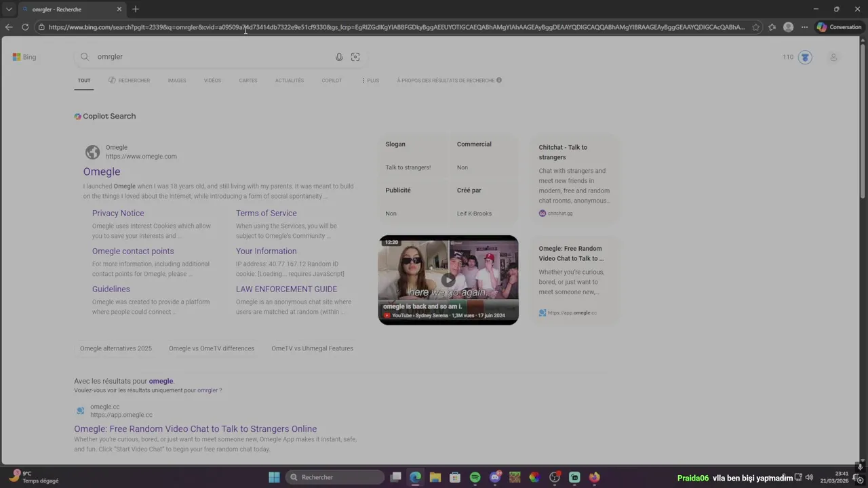868x488 pixels.
Task: Open the tab list dropdown arrow
Action: point(9,9)
